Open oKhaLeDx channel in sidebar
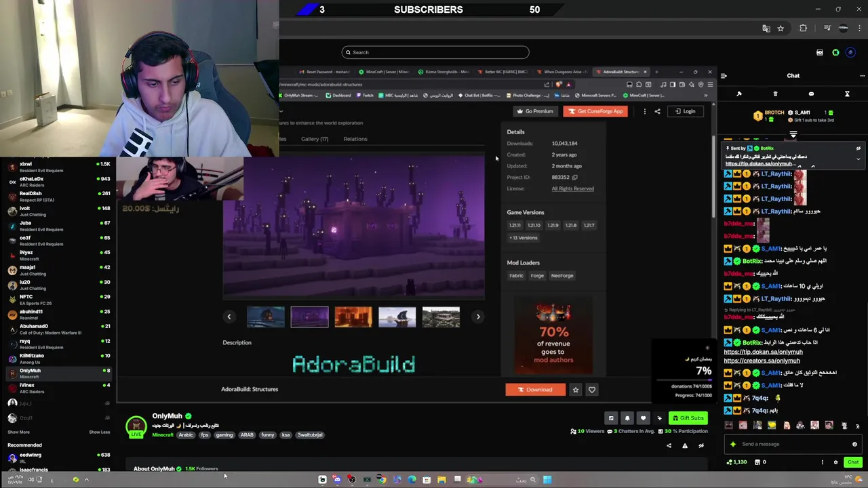Screen dimensions: 868x488 [x=58, y=182]
